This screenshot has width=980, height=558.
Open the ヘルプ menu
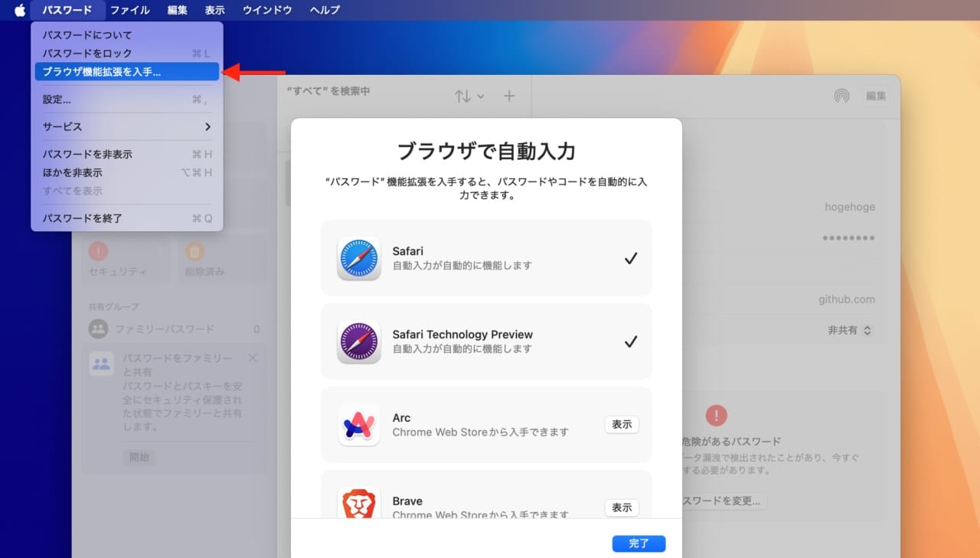325,10
